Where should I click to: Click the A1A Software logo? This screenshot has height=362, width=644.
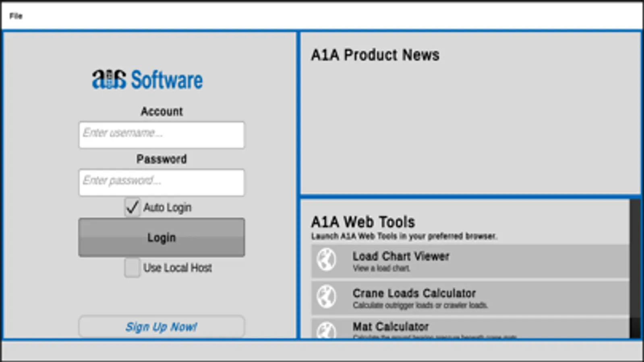click(x=147, y=79)
